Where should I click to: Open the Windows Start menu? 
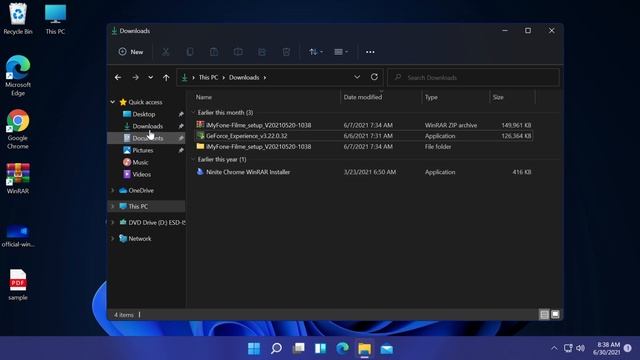coord(254,349)
